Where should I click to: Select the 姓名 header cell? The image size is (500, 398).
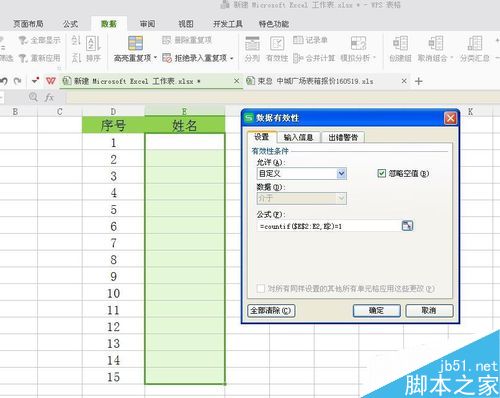185,125
